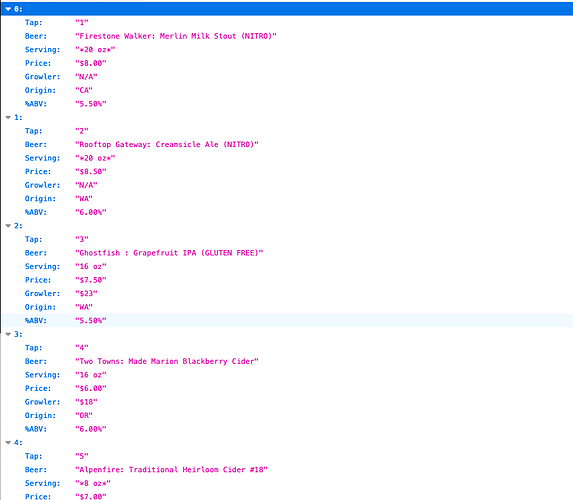
Task: Select the Serving key of item 3
Action: [x=42, y=375]
